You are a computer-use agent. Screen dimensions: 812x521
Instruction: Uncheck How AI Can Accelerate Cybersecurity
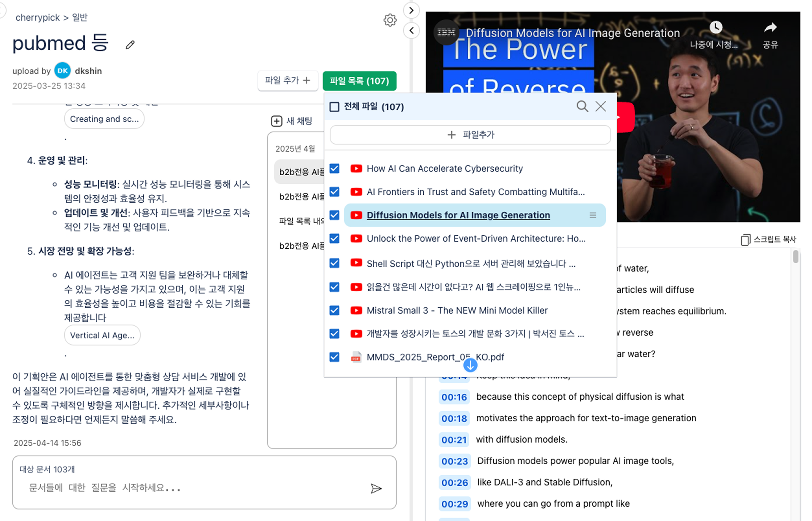(334, 168)
